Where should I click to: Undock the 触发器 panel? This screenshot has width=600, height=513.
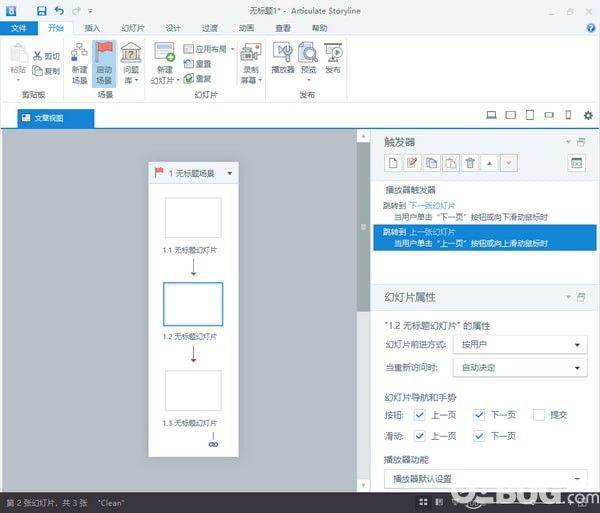(x=581, y=142)
